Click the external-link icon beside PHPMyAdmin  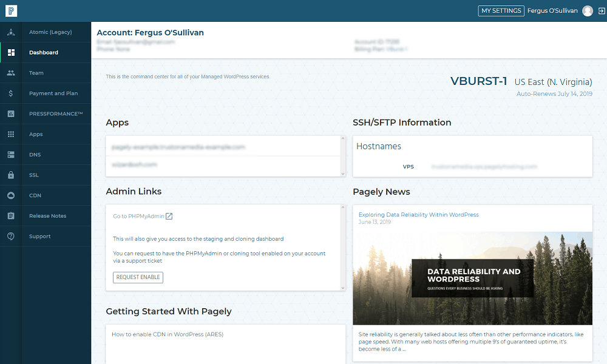pos(169,216)
